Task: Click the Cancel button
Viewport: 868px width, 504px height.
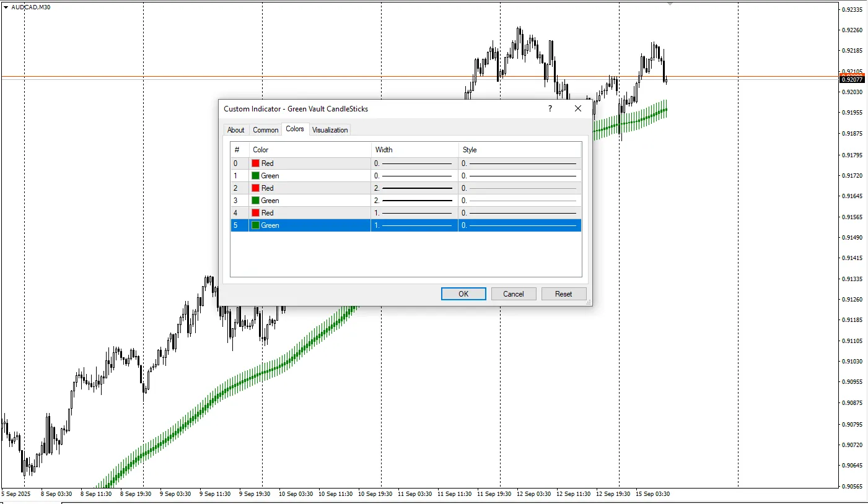Action: pyautogui.click(x=513, y=293)
